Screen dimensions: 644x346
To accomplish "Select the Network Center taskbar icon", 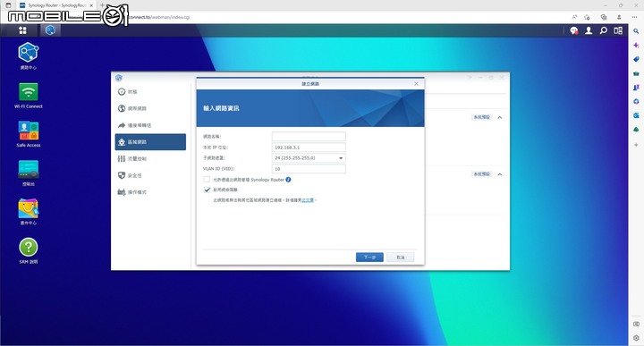I will click(50, 30).
